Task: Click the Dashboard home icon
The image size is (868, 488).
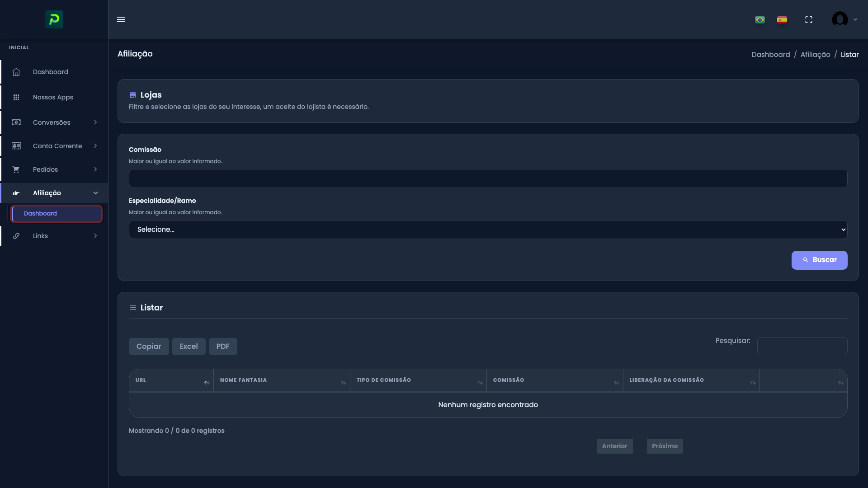Action: 16,72
